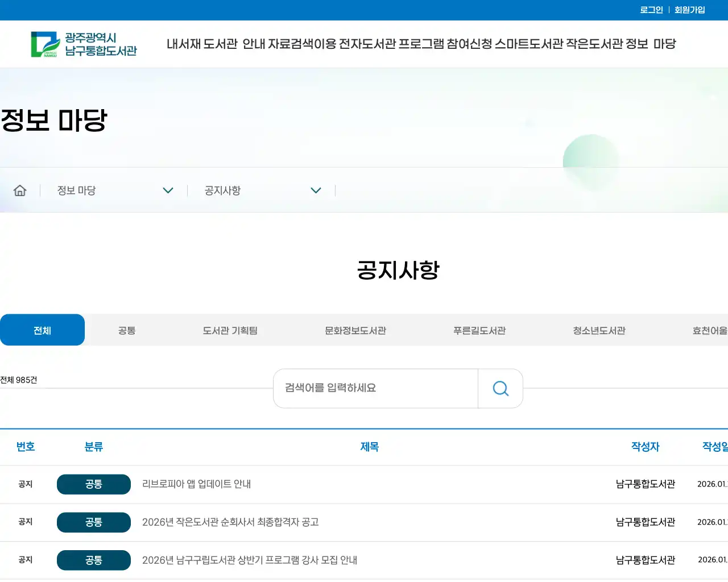Switch to the 공통 category tab
Image resolution: width=728 pixels, height=582 pixels.
point(126,330)
